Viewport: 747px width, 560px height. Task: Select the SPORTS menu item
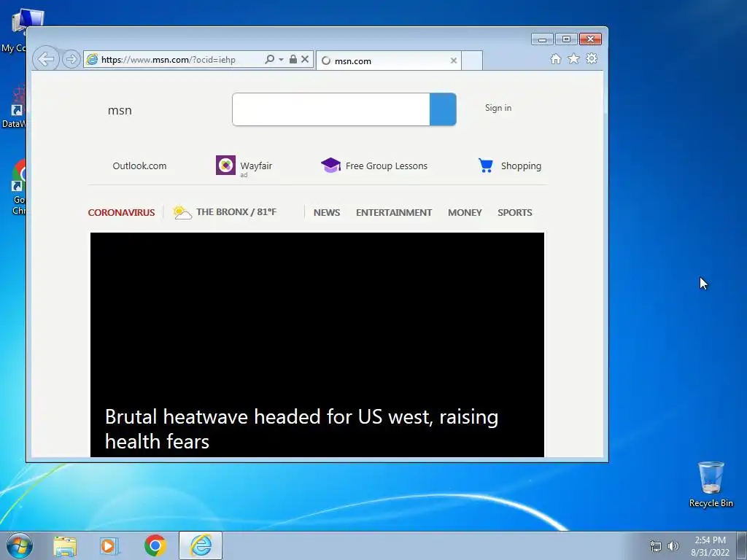coord(515,212)
